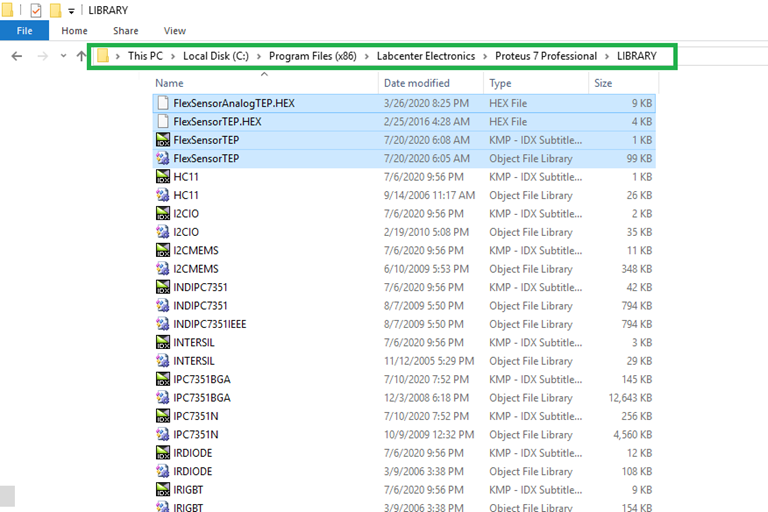Expand the chevron after Local Disk (C:)
The width and height of the screenshot is (768, 512).
click(x=258, y=56)
